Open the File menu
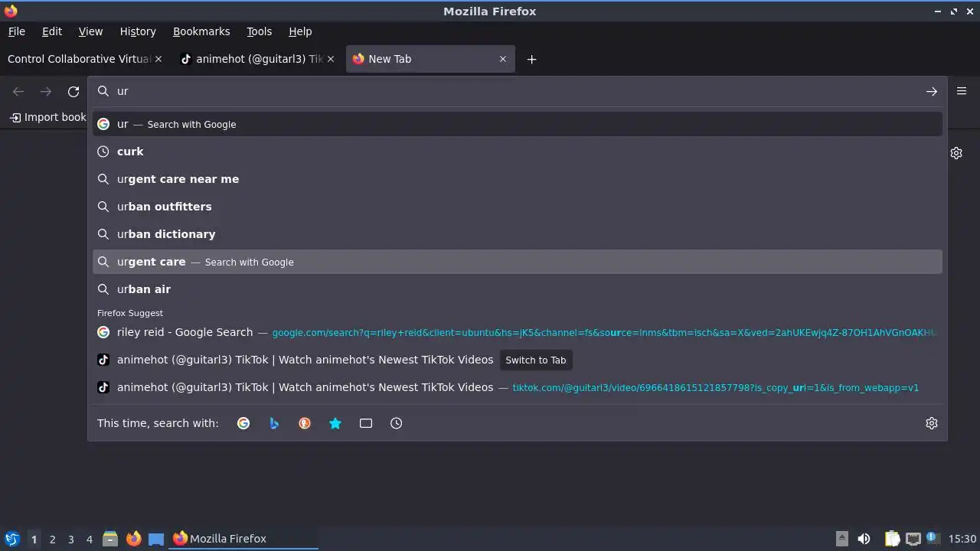This screenshot has height=551, width=980. coord(17,31)
